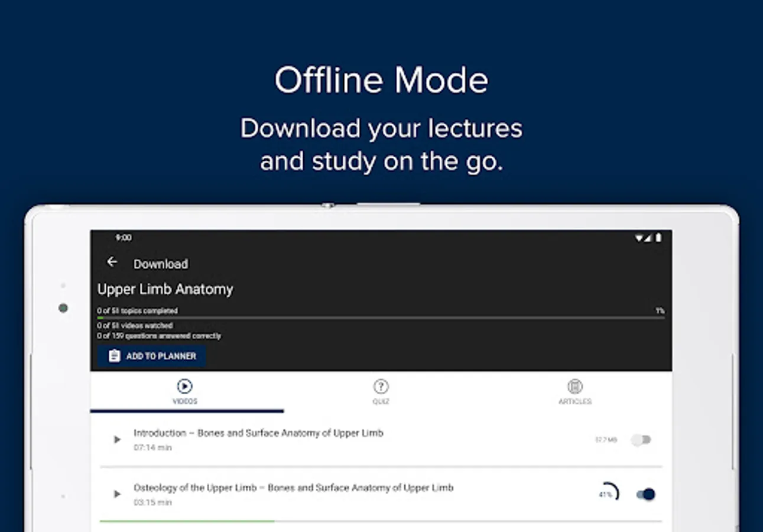
Task: Select the Introduction – Bones and Surface Anatomy title
Action: (x=258, y=433)
